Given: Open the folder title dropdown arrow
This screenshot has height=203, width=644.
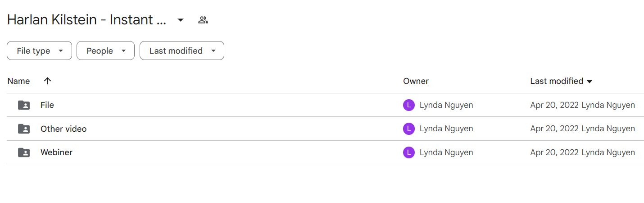Looking at the screenshot, I should pyautogui.click(x=180, y=20).
